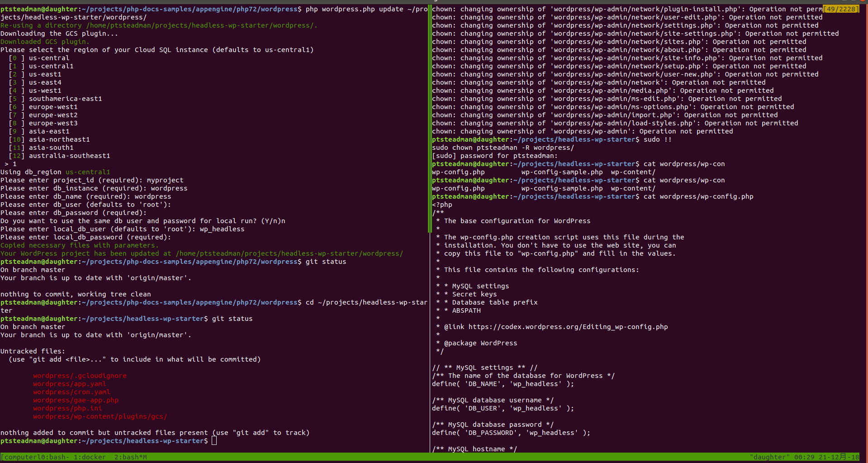Click the project_id line showing myproject
This screenshot has width=868, height=463.
click(92, 180)
